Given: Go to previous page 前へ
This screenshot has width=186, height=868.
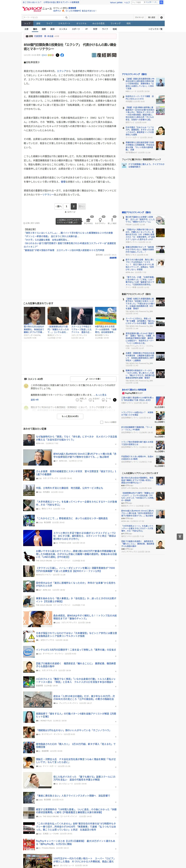Looking at the screenshot, I should click(58, 206).
